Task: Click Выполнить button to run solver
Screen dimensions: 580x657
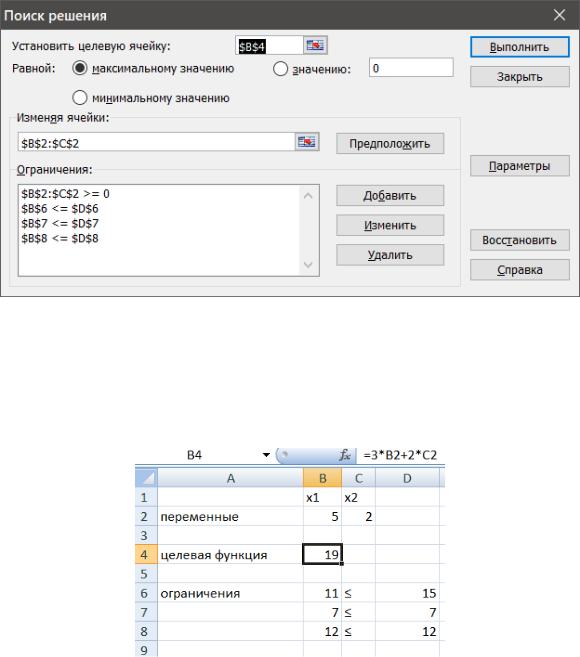Action: [x=520, y=47]
